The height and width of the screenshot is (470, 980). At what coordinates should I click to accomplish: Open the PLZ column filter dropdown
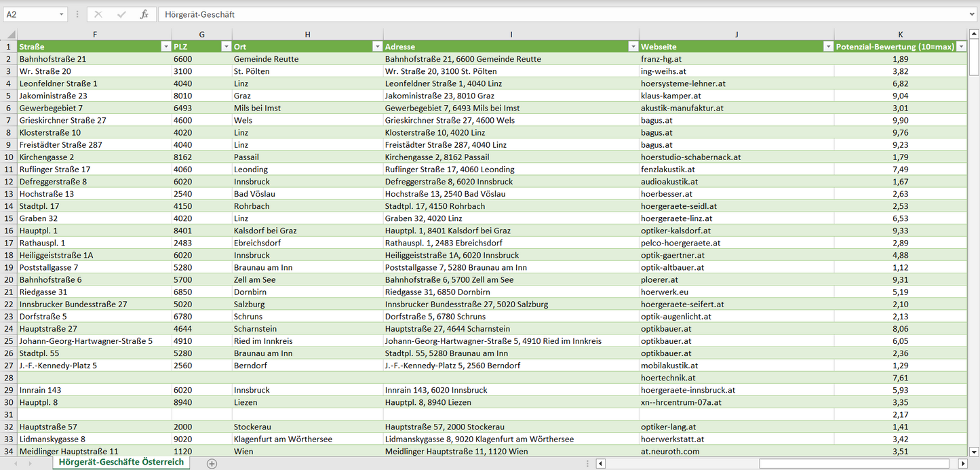pyautogui.click(x=226, y=46)
